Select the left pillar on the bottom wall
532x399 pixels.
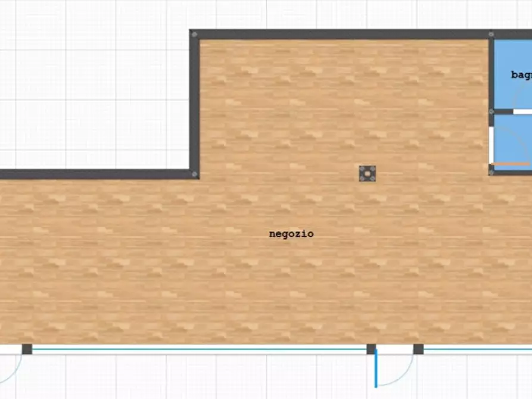pos(27,349)
